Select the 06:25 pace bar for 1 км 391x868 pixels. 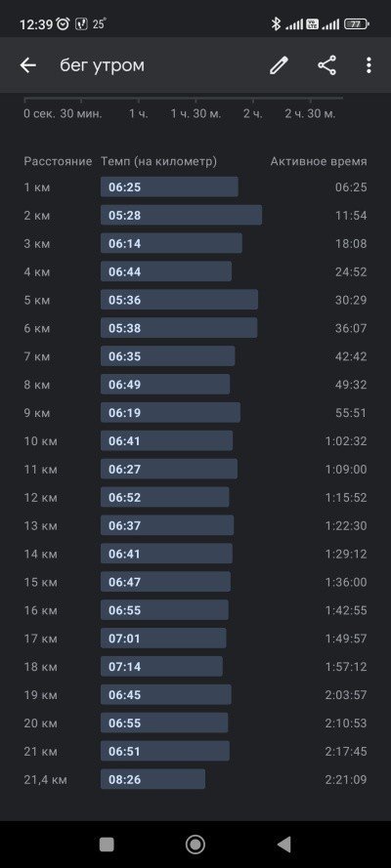click(x=169, y=187)
